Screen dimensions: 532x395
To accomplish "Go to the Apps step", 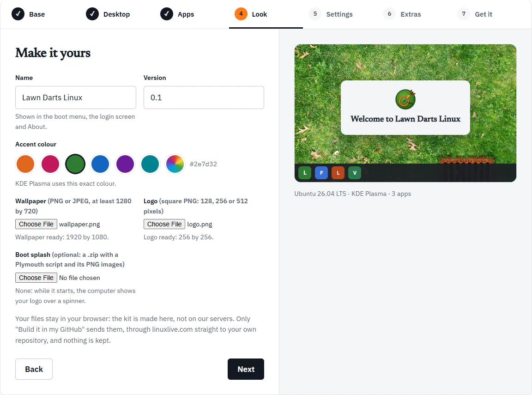I will [x=177, y=14].
